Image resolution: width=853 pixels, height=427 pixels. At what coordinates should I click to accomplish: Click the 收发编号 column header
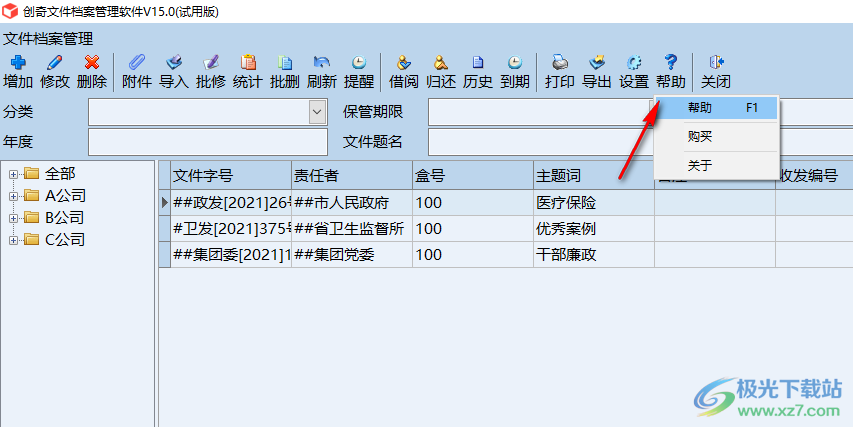[x=814, y=175]
